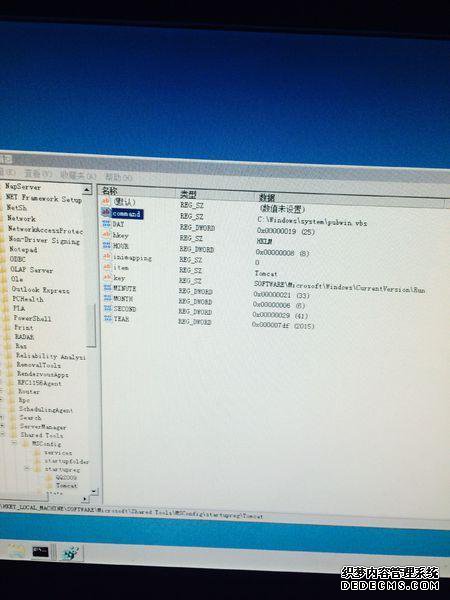The height and width of the screenshot is (600, 450).
Task: Click the HKEY_LOCAL_MACHINE path in status bar
Action: pyautogui.click(x=132, y=512)
